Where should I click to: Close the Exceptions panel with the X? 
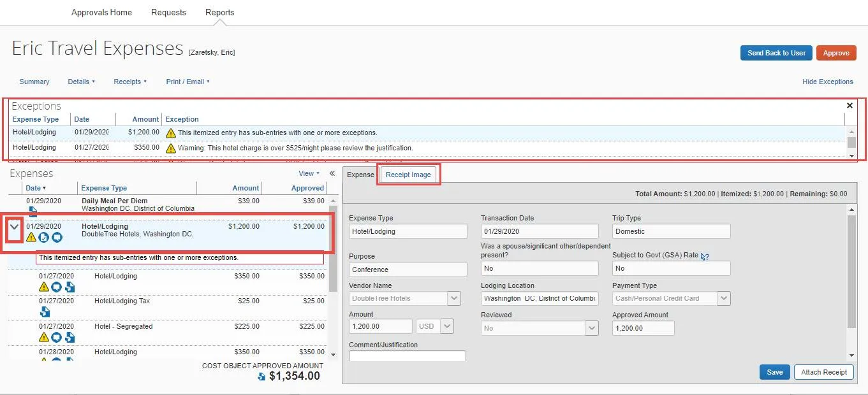pos(850,106)
